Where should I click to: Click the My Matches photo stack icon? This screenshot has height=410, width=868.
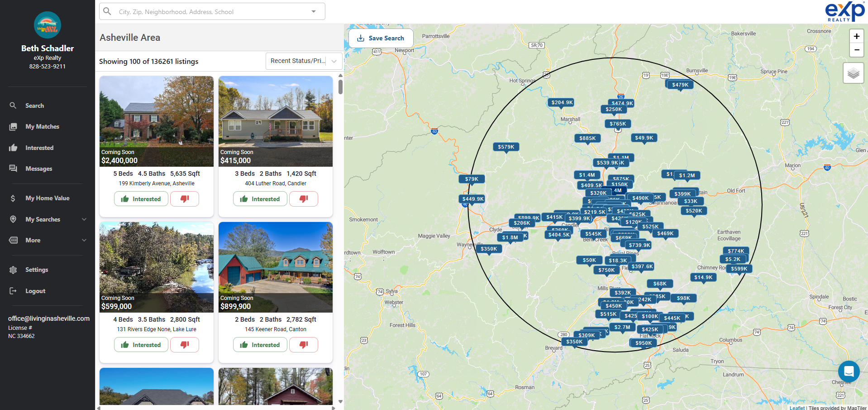(x=13, y=127)
